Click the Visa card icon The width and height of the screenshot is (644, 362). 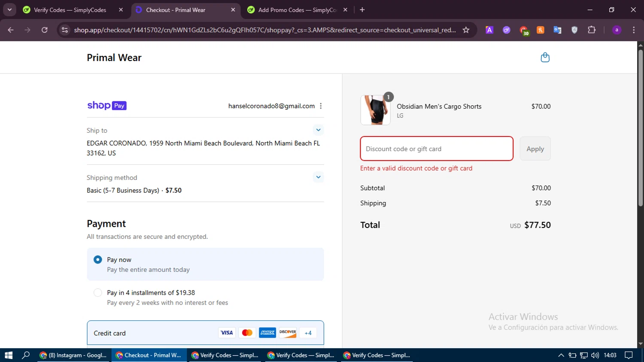pos(227,333)
